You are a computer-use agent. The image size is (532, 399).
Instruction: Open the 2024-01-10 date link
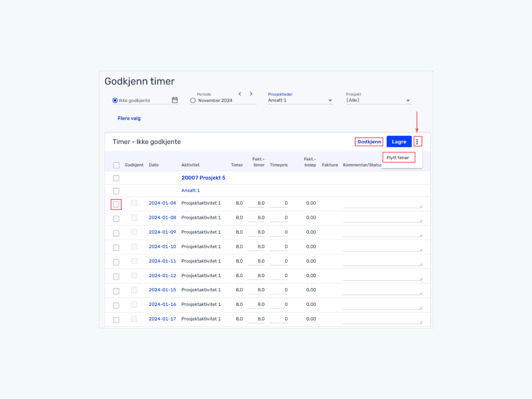[163, 246]
